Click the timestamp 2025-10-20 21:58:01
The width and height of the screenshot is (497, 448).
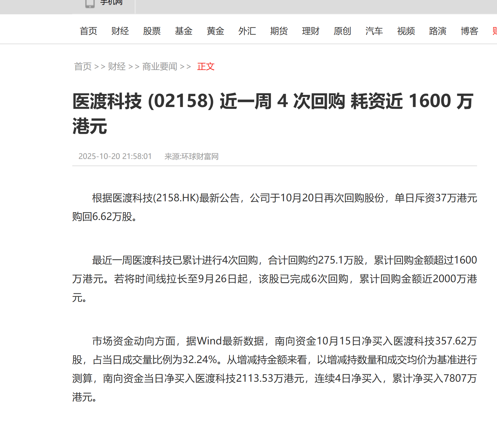point(115,156)
